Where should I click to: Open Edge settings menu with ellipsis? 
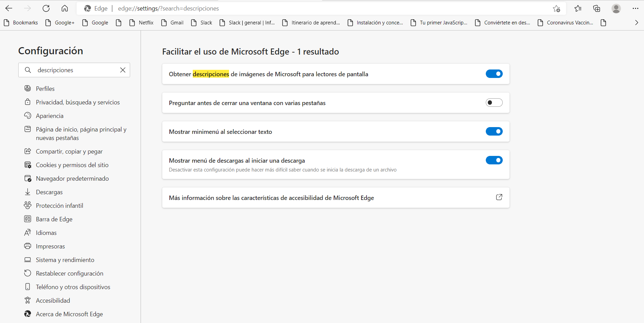[x=636, y=8]
